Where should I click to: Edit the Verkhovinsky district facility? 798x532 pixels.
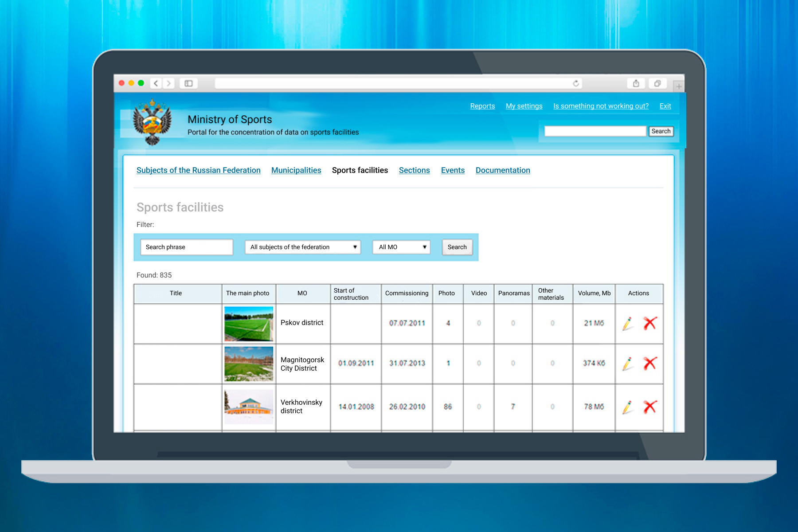pyautogui.click(x=627, y=407)
